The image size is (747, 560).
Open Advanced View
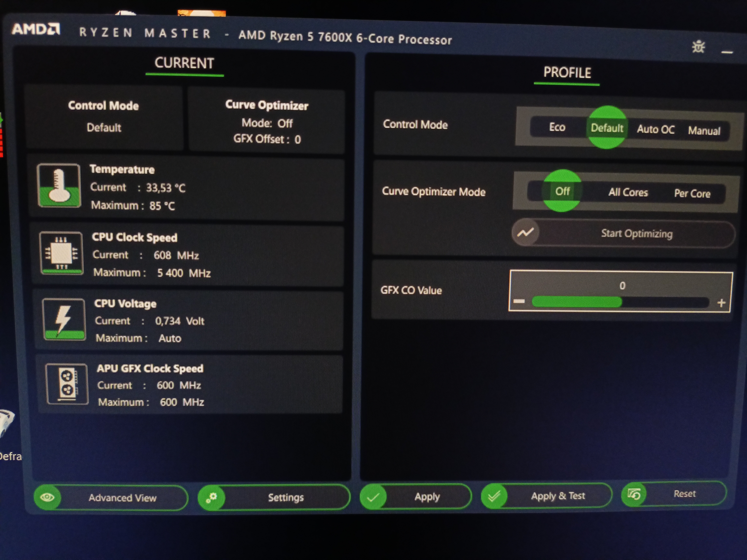(111, 497)
